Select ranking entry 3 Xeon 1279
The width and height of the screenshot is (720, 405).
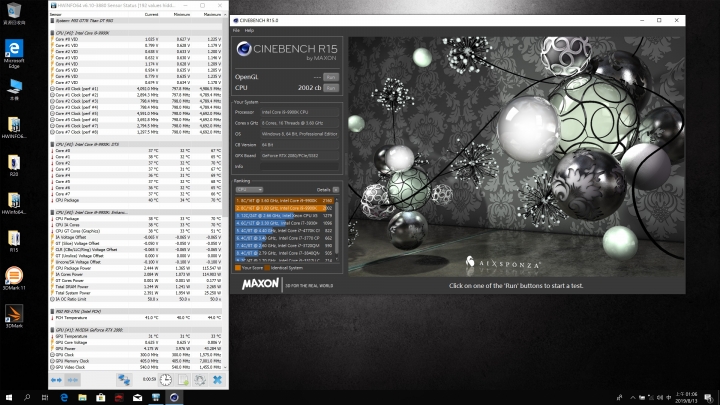pyautogui.click(x=284, y=216)
